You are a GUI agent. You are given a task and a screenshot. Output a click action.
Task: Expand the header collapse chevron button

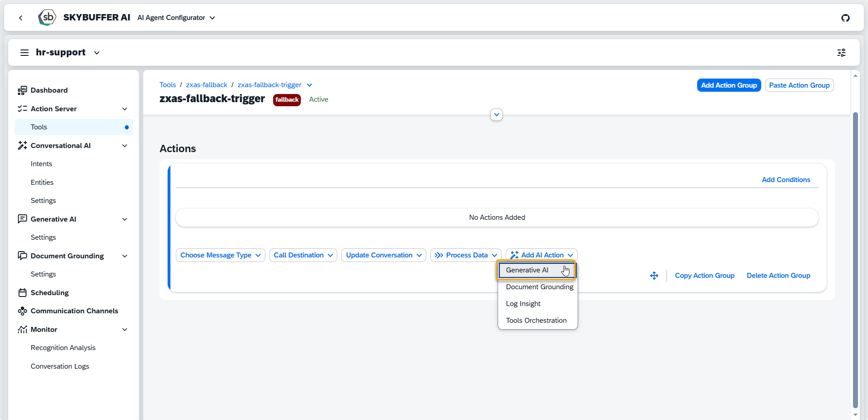pos(496,115)
